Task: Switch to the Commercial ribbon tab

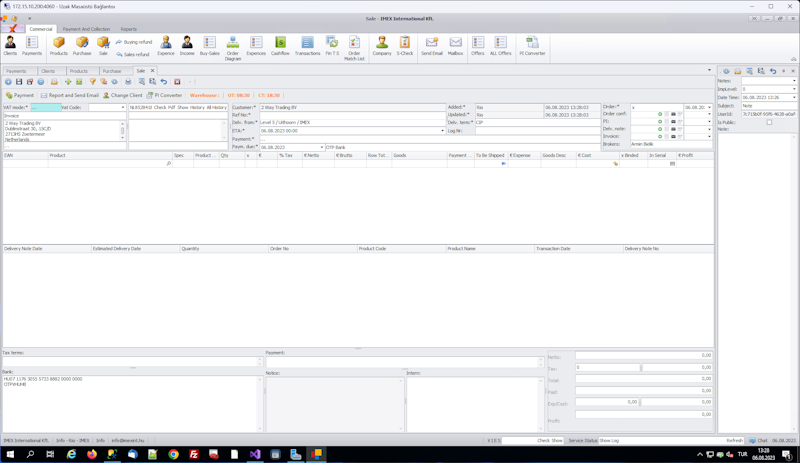Action: (41, 29)
